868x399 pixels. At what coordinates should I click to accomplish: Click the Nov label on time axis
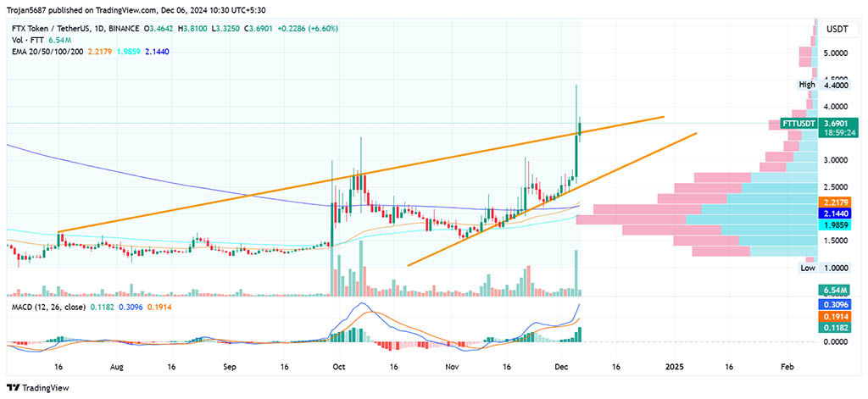tap(453, 367)
